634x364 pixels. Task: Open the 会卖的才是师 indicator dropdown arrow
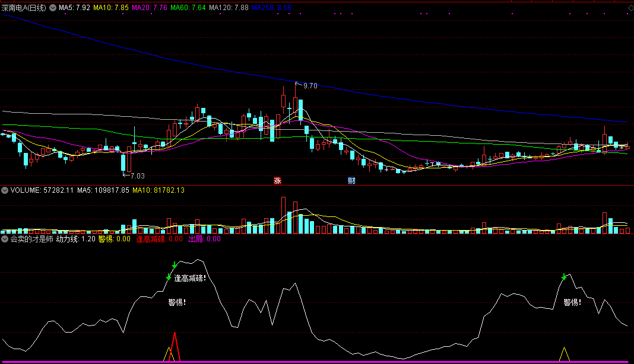coord(5,239)
